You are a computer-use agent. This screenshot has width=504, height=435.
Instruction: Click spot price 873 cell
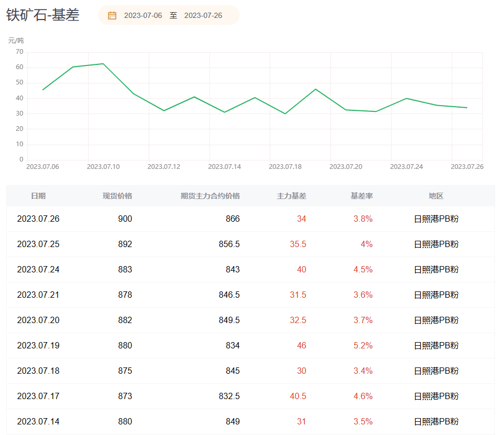pyautogui.click(x=125, y=396)
